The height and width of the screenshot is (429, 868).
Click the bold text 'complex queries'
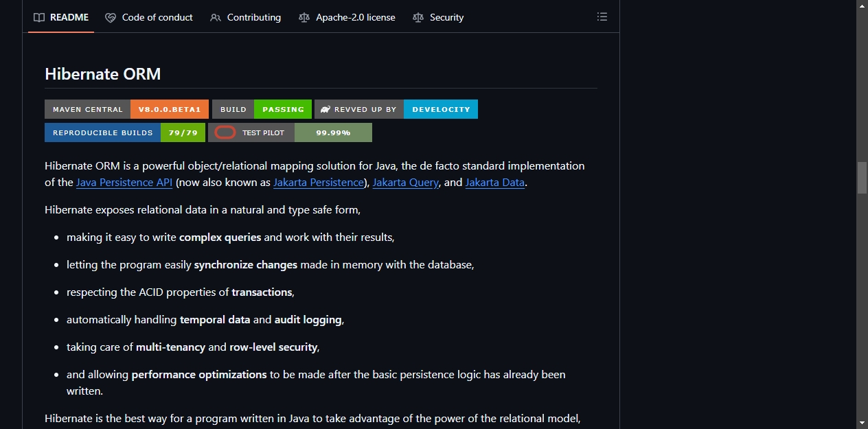coord(220,237)
